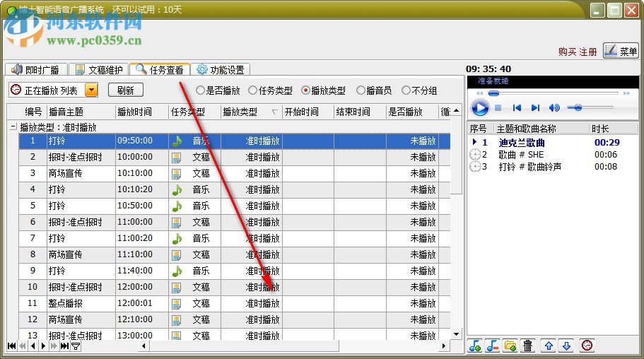Click the fast-forward arrows beside the seek bar
The image size is (644, 359).
pos(626,94)
